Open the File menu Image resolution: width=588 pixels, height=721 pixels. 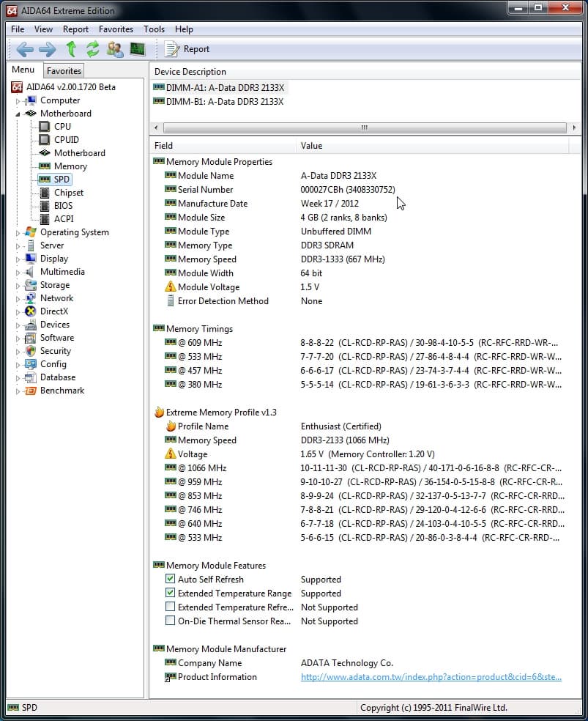(18, 29)
